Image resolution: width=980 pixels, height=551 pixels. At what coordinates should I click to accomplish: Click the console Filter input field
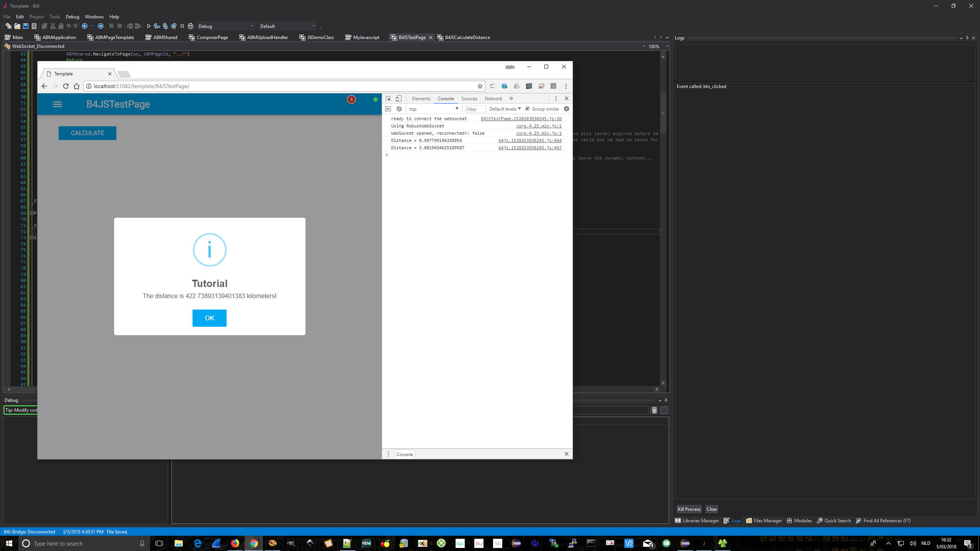(475, 109)
